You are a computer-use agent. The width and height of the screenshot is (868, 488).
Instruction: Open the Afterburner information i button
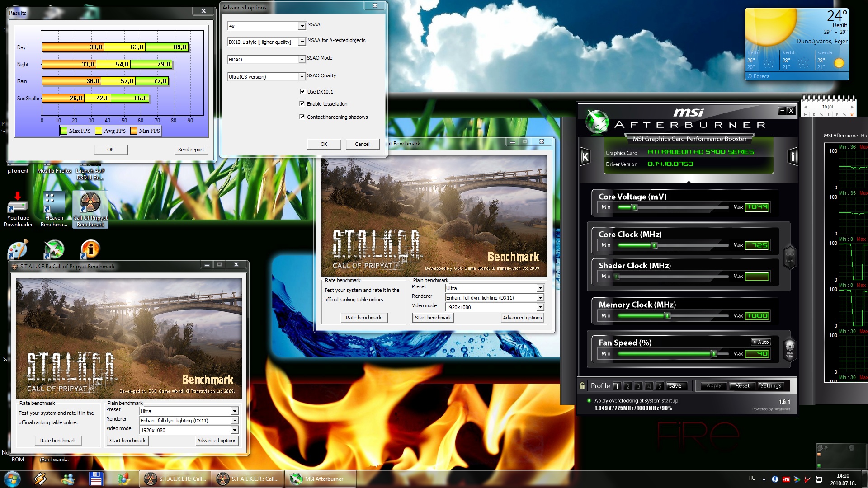point(793,156)
